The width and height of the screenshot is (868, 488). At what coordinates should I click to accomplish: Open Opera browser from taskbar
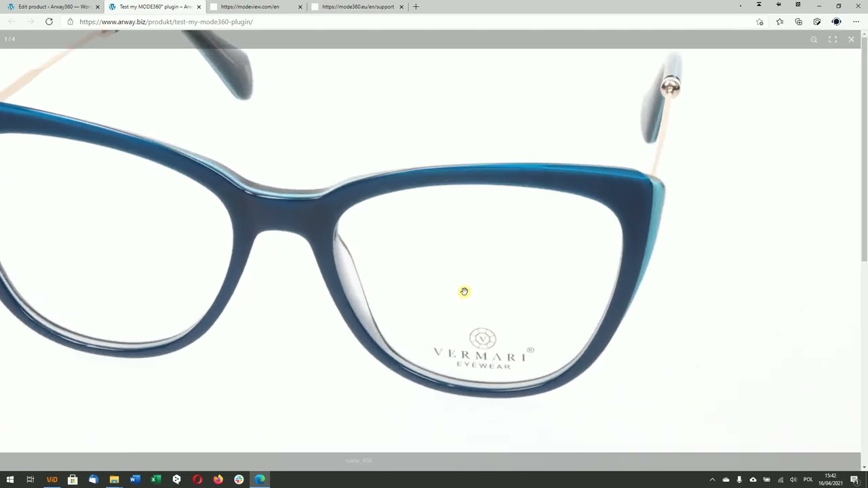[197, 480]
